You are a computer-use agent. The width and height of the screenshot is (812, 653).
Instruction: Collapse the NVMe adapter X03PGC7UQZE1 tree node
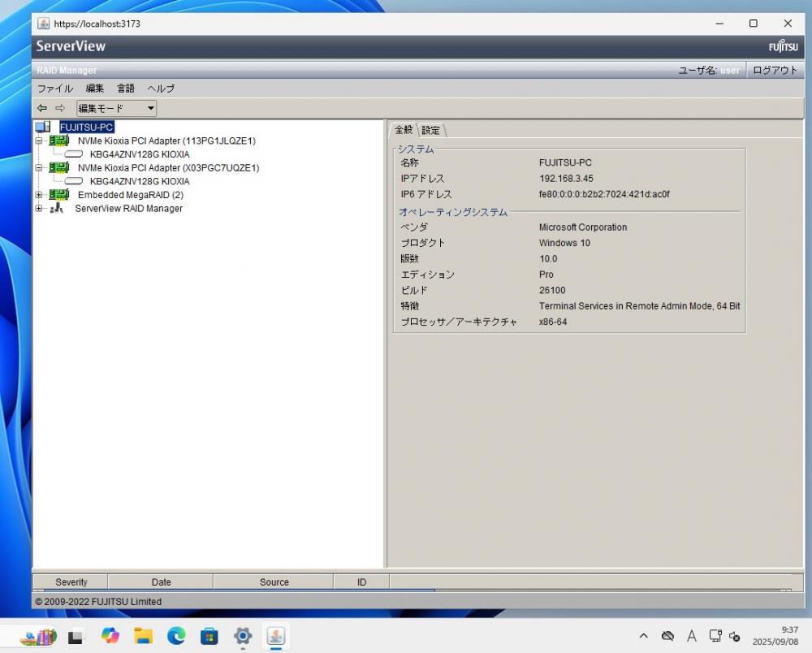tap(39, 168)
